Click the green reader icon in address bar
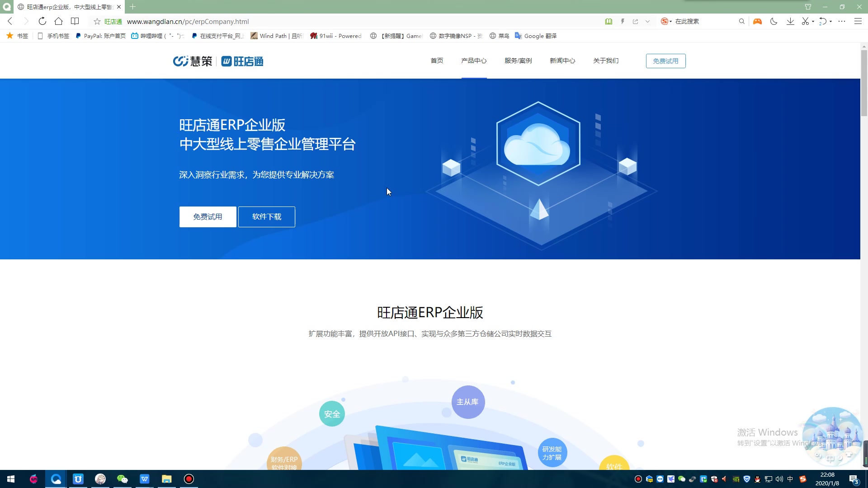868x488 pixels. pos(609,21)
